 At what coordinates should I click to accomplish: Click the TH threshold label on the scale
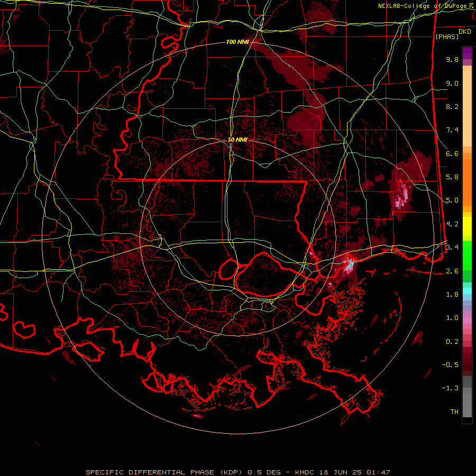(x=454, y=412)
